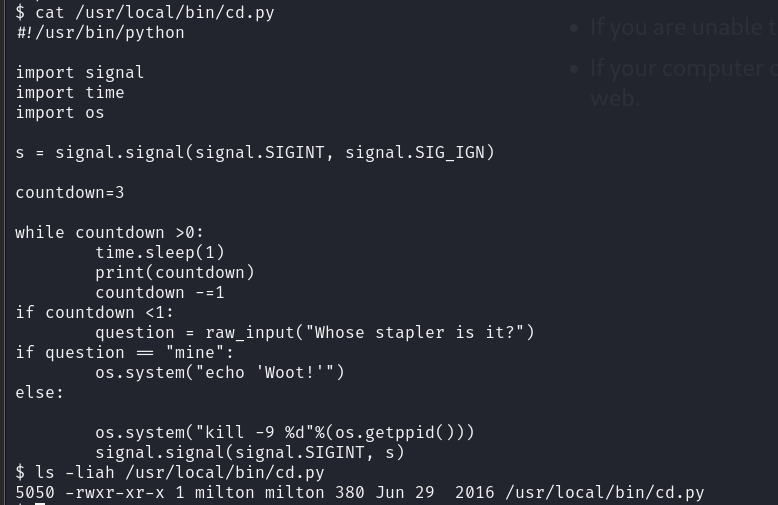Click the signal.signal(signal.SIGINT, s) restore line
The image size is (778, 505).
(x=250, y=453)
